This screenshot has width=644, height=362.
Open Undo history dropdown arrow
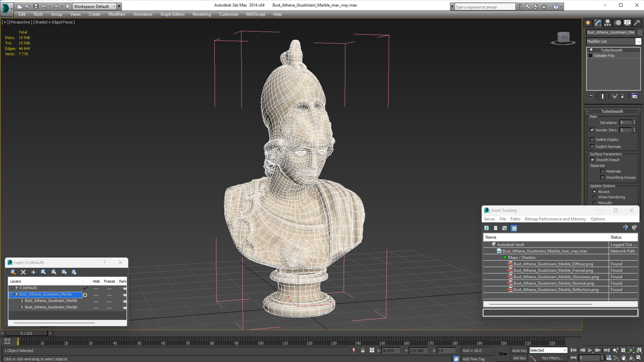[x=50, y=6]
